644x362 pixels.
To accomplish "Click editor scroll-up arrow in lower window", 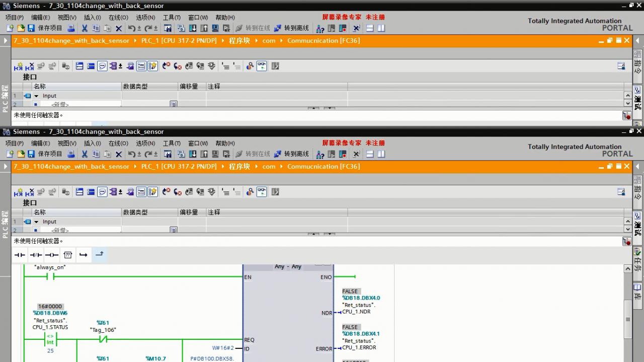I will pyautogui.click(x=628, y=268).
